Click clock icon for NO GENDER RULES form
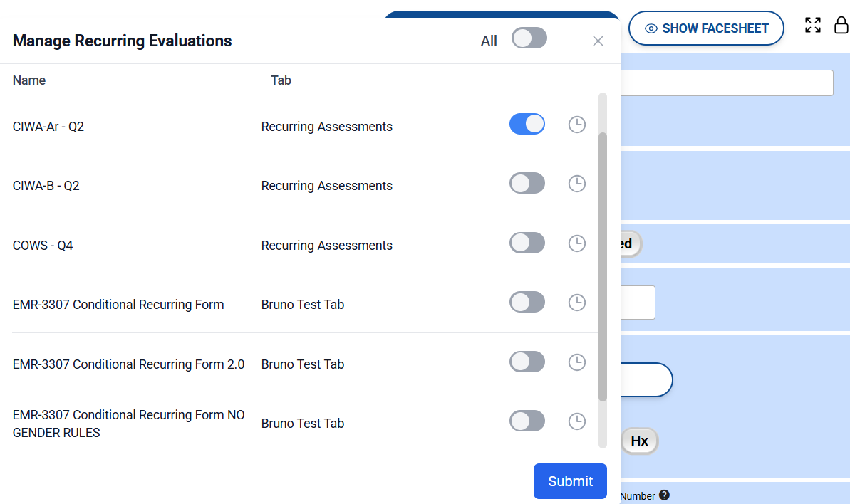Viewport: 850px width, 504px height. (x=576, y=421)
